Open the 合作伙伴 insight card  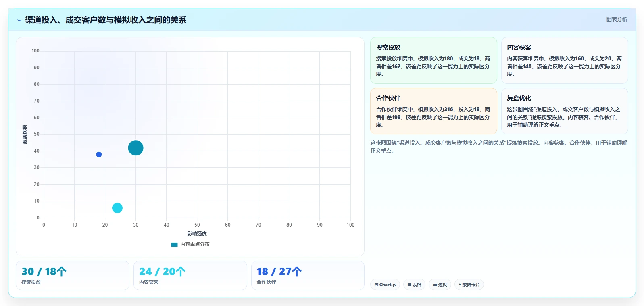[x=434, y=111]
